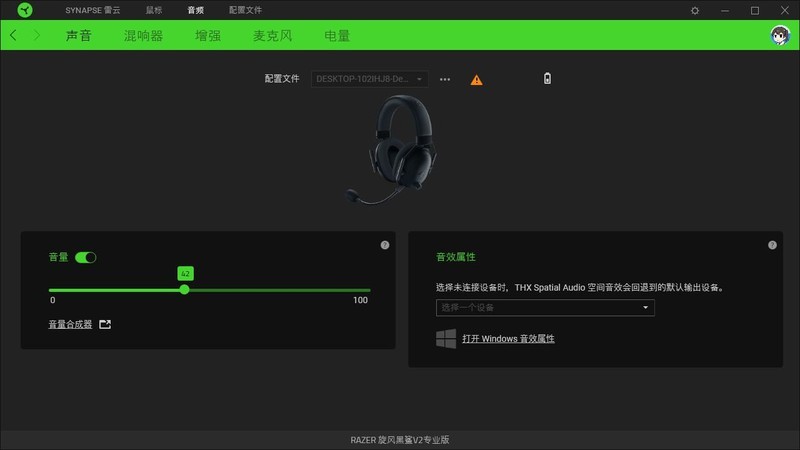The width and height of the screenshot is (800, 450).
Task: Go forward with the right arrow
Action: coord(37,35)
